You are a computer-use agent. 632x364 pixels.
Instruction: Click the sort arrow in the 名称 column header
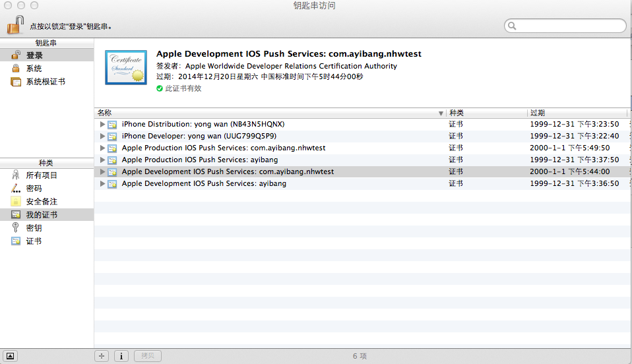441,113
